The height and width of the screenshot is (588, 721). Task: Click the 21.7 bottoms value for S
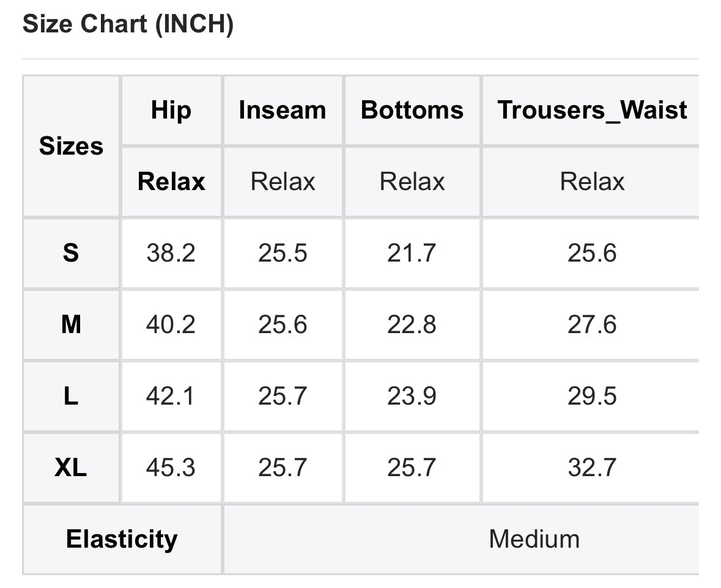tap(412, 252)
